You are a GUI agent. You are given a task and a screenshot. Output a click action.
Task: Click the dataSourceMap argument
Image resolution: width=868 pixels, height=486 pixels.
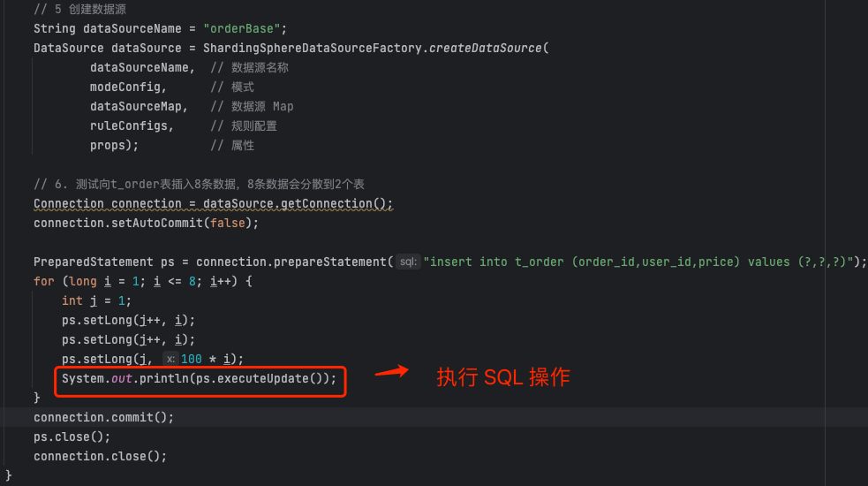click(x=138, y=106)
